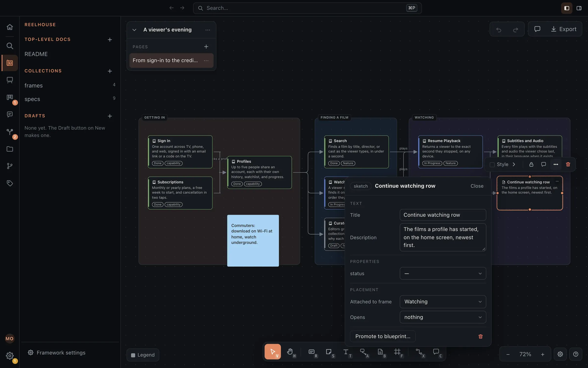Zoom in with the plus button
Screen dimensions: 588x368
[542, 354]
